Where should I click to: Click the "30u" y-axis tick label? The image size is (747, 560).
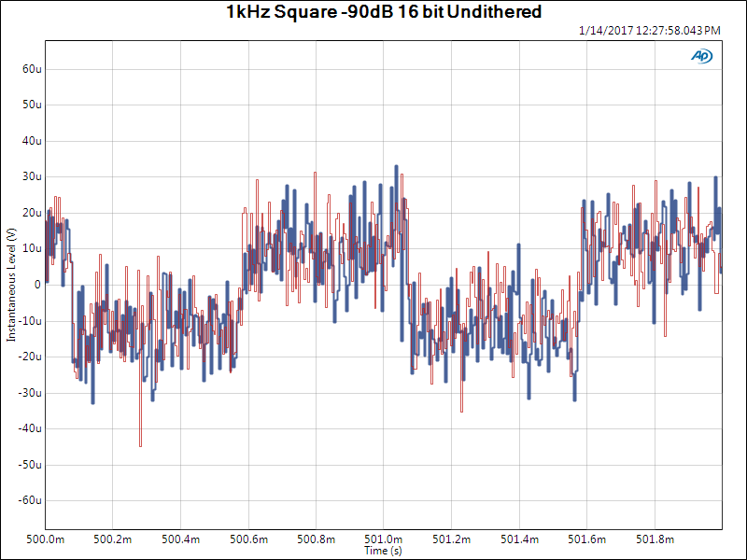32,176
